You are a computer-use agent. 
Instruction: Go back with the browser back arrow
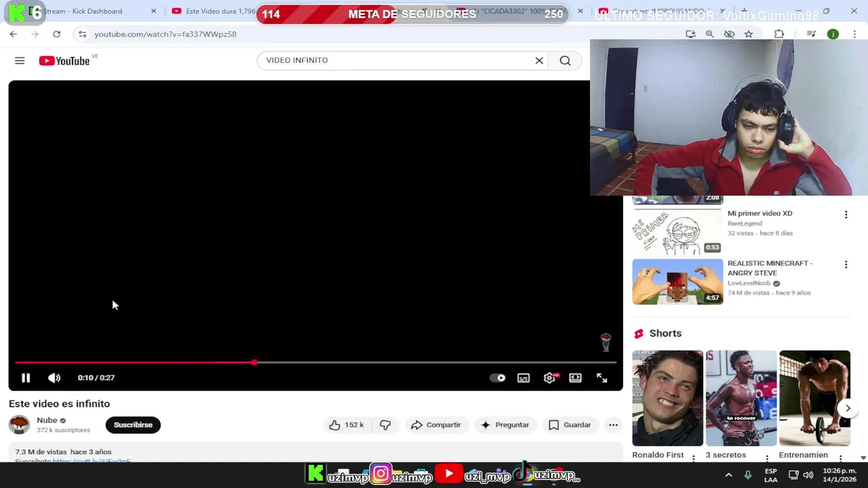[x=14, y=34]
